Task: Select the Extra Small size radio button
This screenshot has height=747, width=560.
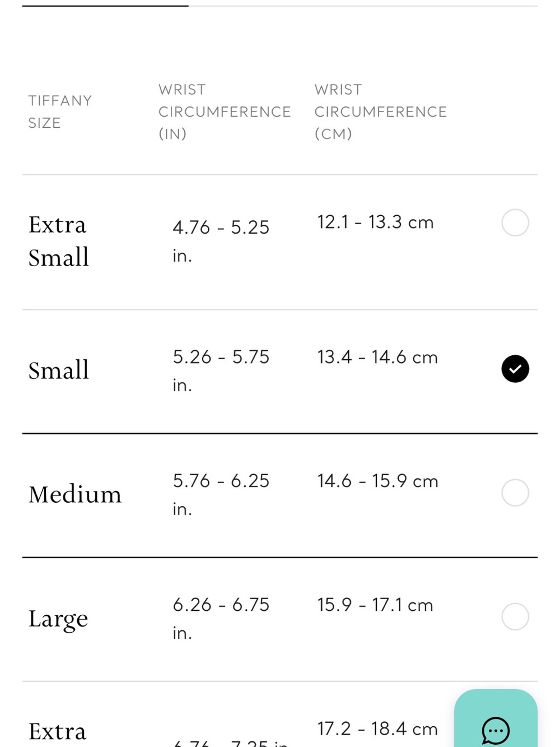Action: (515, 222)
